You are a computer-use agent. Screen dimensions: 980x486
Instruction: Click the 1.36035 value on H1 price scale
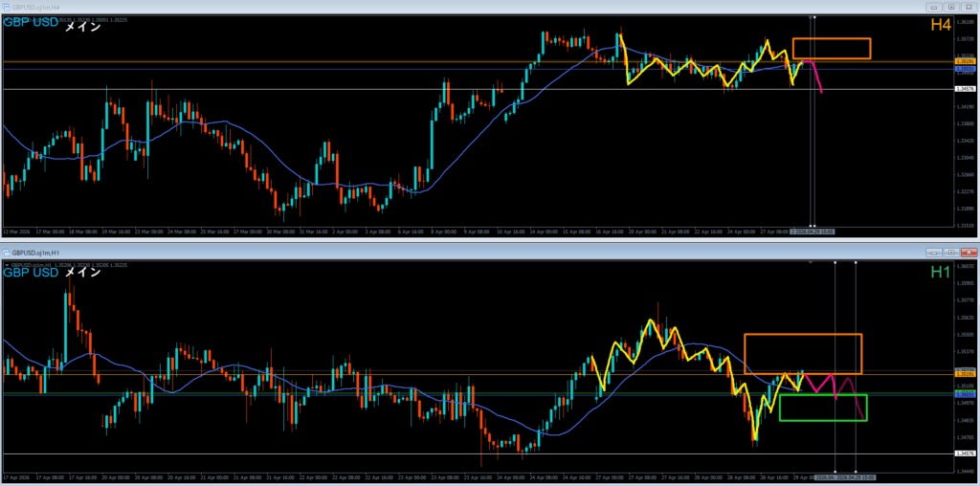coord(965,266)
